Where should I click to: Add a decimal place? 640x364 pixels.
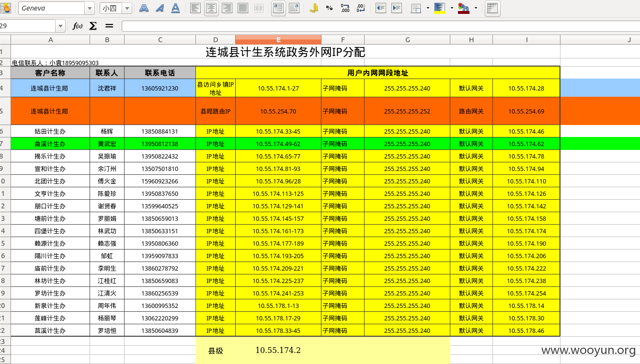tap(345, 8)
